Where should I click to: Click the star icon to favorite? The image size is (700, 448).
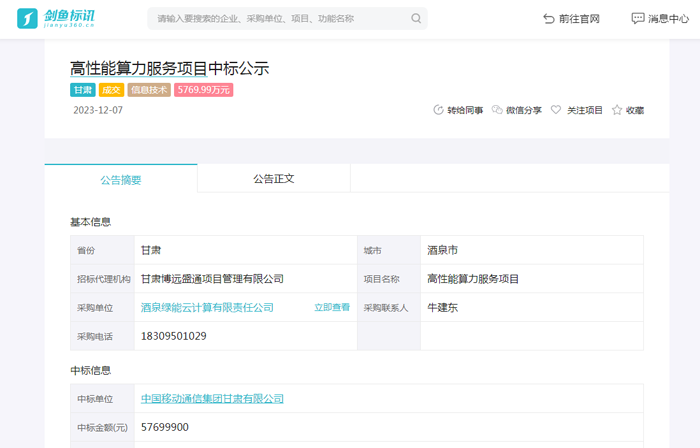tap(617, 110)
